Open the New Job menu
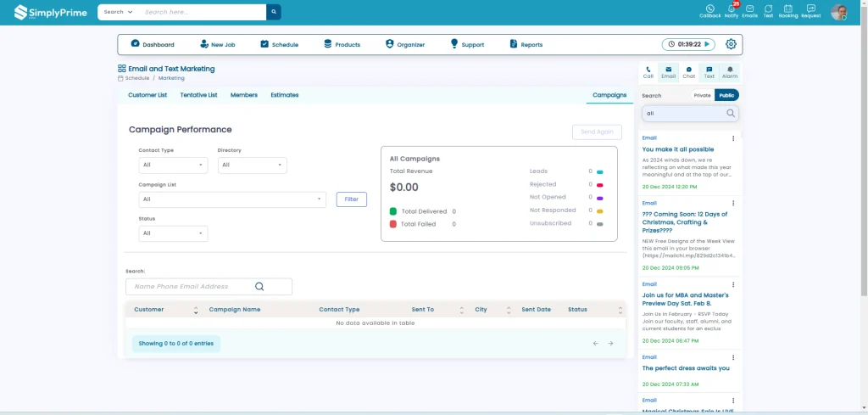The width and height of the screenshot is (868, 415). 218,44
